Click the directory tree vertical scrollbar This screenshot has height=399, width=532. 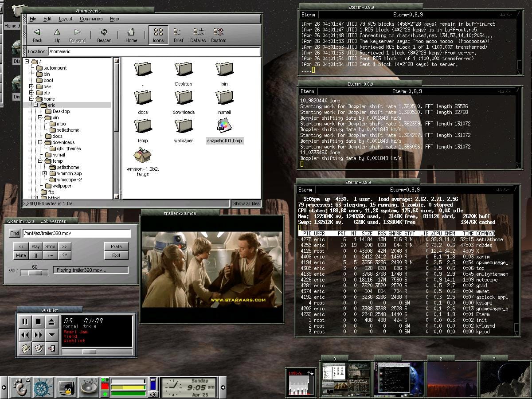116,129
